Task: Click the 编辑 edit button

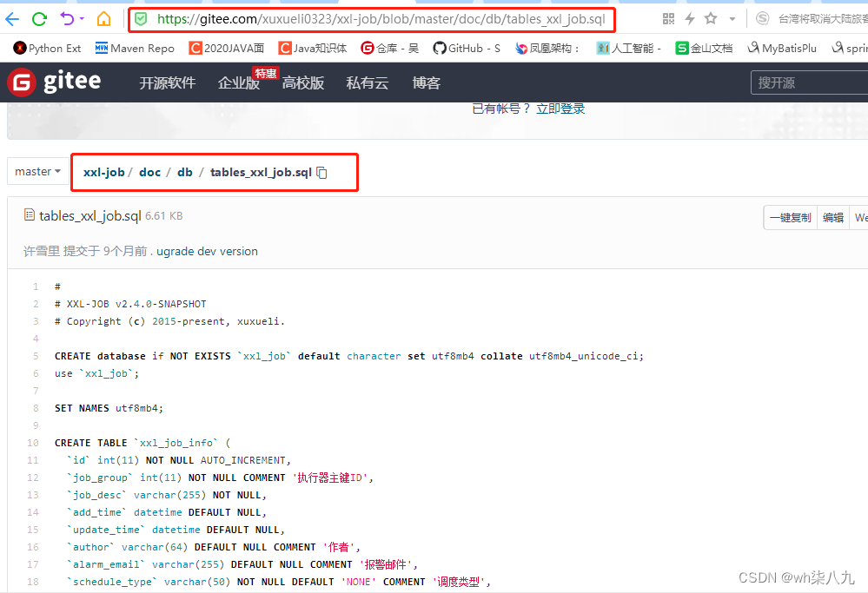Action: [x=832, y=217]
